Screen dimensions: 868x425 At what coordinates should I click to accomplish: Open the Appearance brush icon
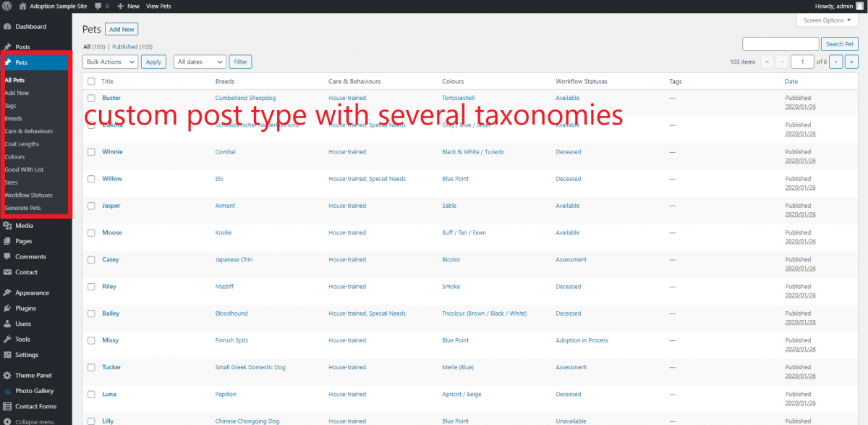click(7, 293)
